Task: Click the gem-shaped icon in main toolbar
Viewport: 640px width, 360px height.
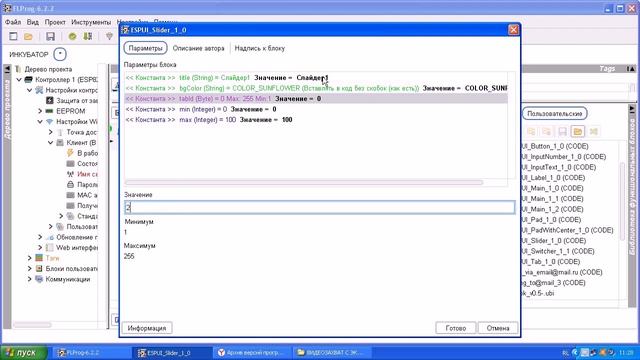Action: (109, 36)
